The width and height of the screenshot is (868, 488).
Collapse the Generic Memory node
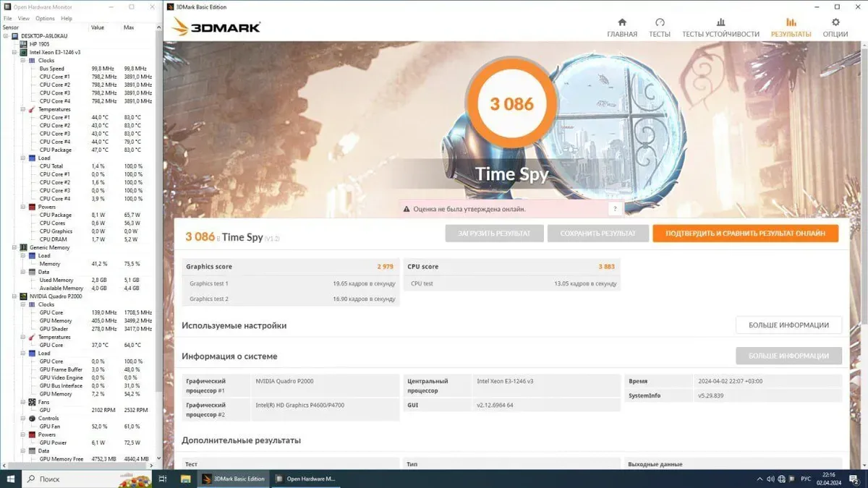click(x=14, y=247)
